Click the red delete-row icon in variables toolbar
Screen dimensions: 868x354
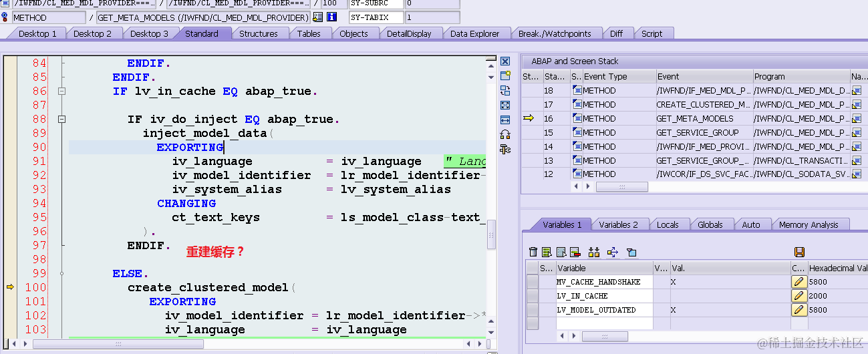575,252
